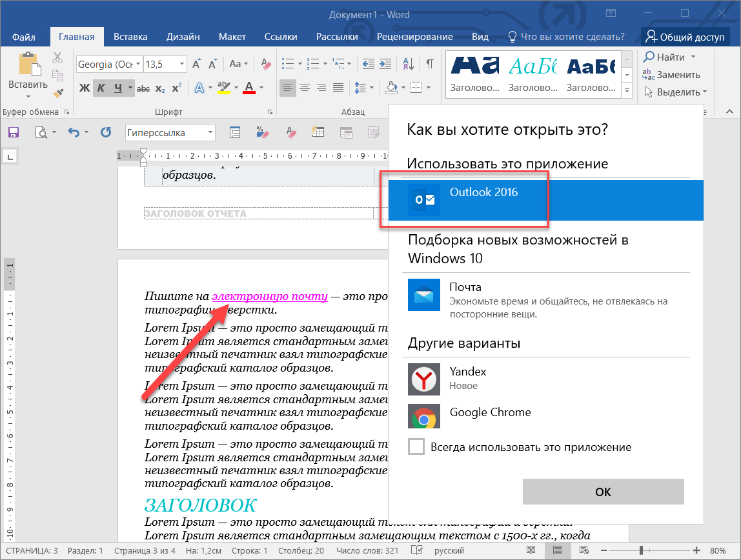
Task: Toggle italic (К) formatting
Action: pyautogui.click(x=101, y=88)
